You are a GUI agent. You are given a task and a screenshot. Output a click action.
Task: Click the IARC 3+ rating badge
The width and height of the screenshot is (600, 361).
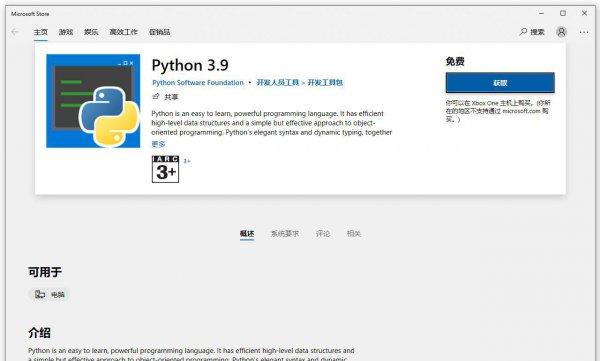tap(165, 169)
